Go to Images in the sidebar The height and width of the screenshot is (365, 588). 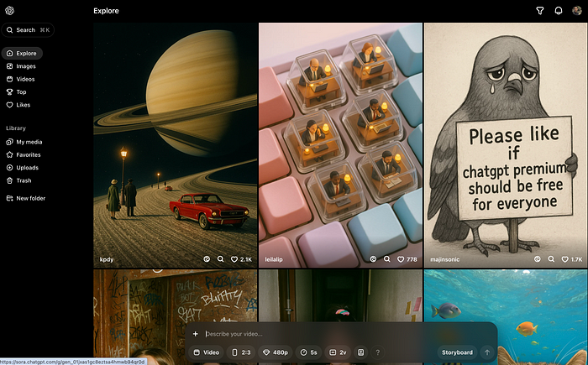pyautogui.click(x=21, y=66)
